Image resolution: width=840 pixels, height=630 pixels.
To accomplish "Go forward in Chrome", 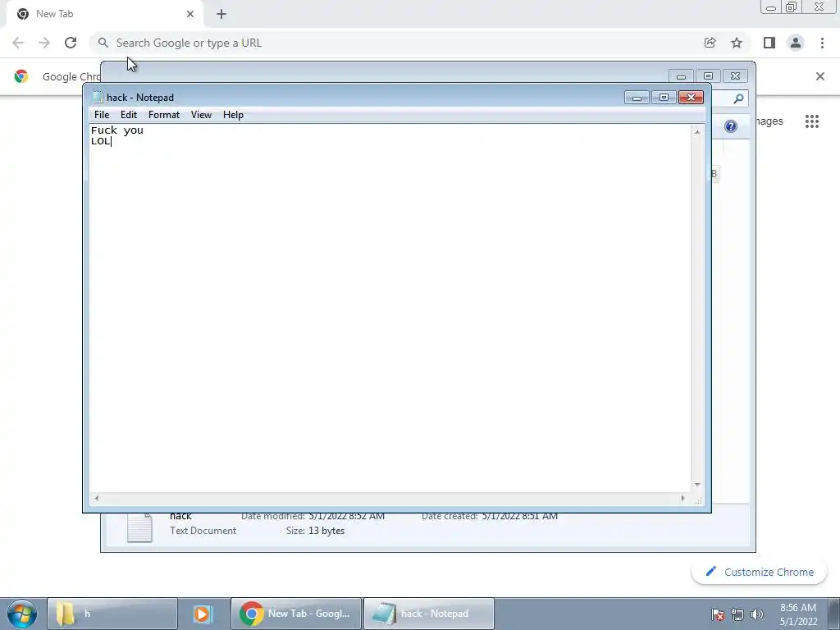I will point(44,43).
